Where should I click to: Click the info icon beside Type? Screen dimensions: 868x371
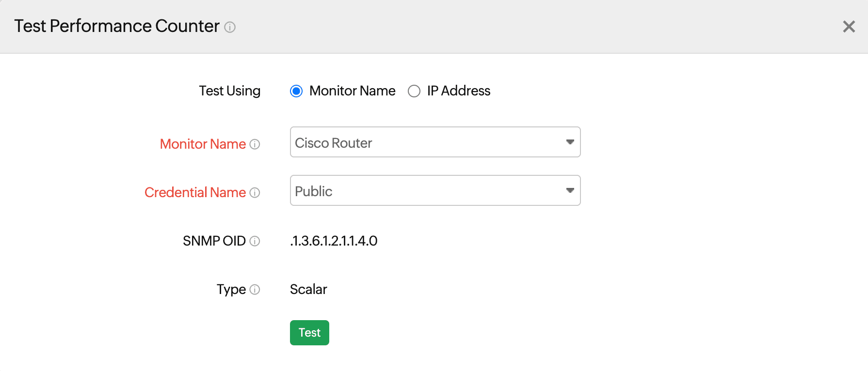(255, 290)
